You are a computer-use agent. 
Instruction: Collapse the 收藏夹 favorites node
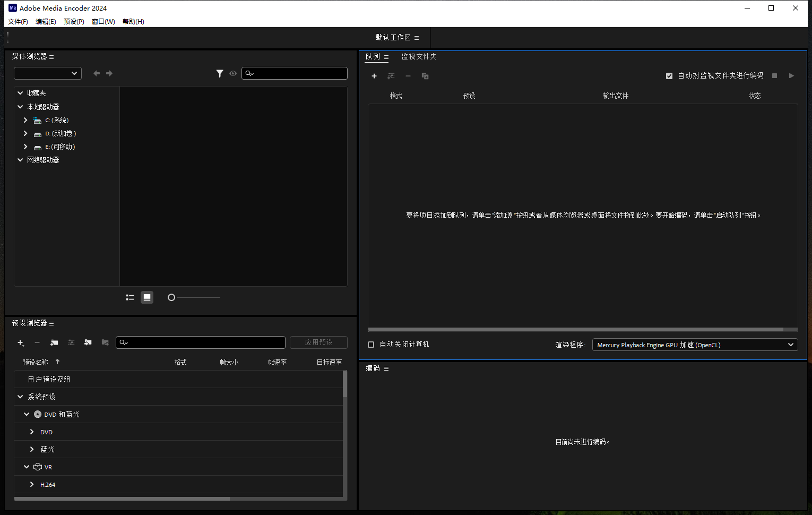click(20, 93)
